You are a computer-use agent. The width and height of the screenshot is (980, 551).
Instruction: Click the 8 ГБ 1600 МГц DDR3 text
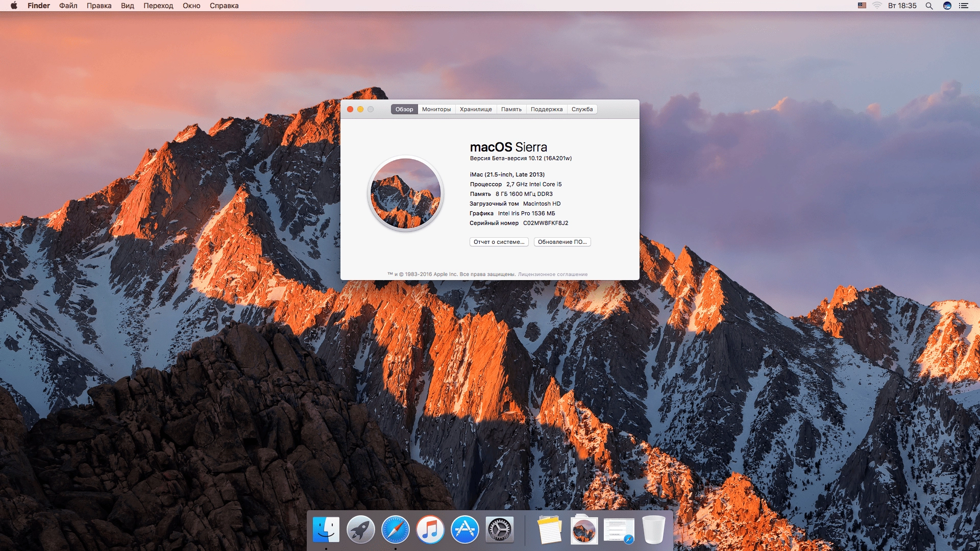[524, 194]
